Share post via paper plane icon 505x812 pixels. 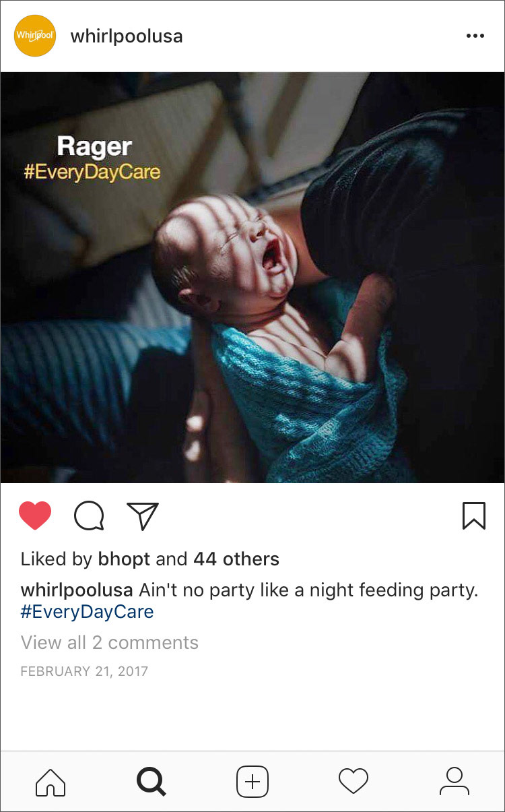tap(143, 516)
